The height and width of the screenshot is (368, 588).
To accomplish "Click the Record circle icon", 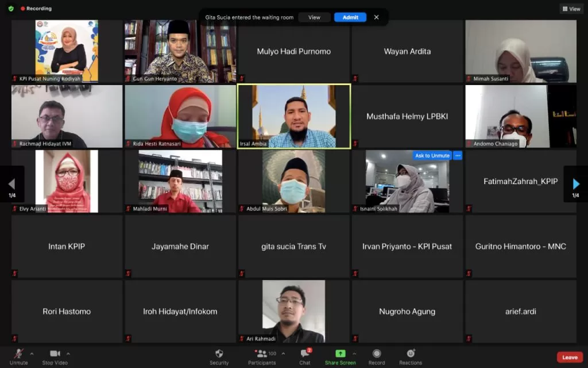I will point(377,354).
